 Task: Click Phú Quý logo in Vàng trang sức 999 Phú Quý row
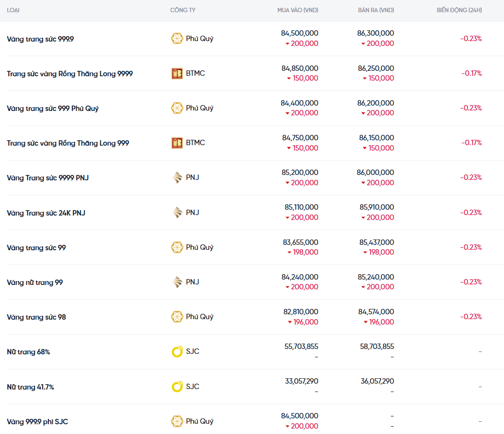[x=177, y=108]
